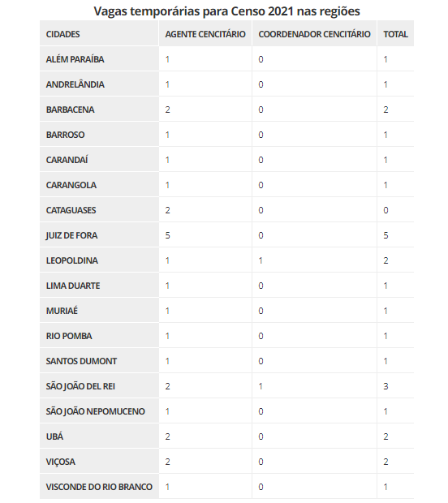Screen dimensions: 448x503
Task: Click the SANTOS DUMONT city cell
Action: pyautogui.click(x=99, y=361)
